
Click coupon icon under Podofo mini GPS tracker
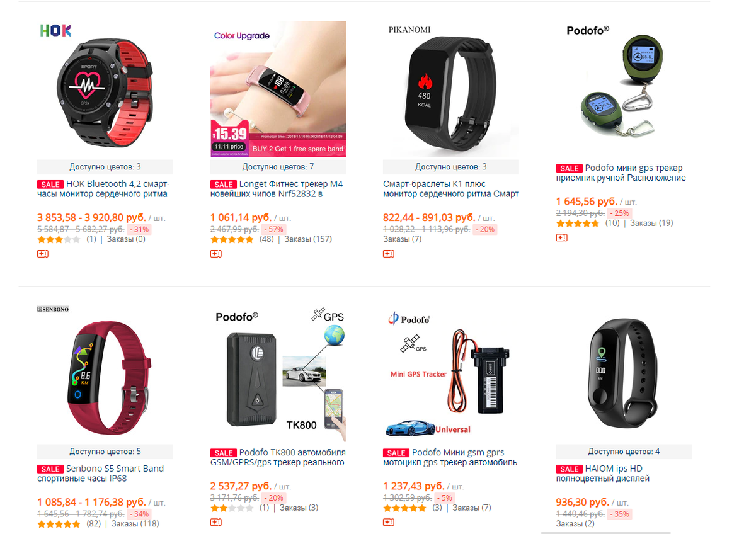[x=561, y=237]
